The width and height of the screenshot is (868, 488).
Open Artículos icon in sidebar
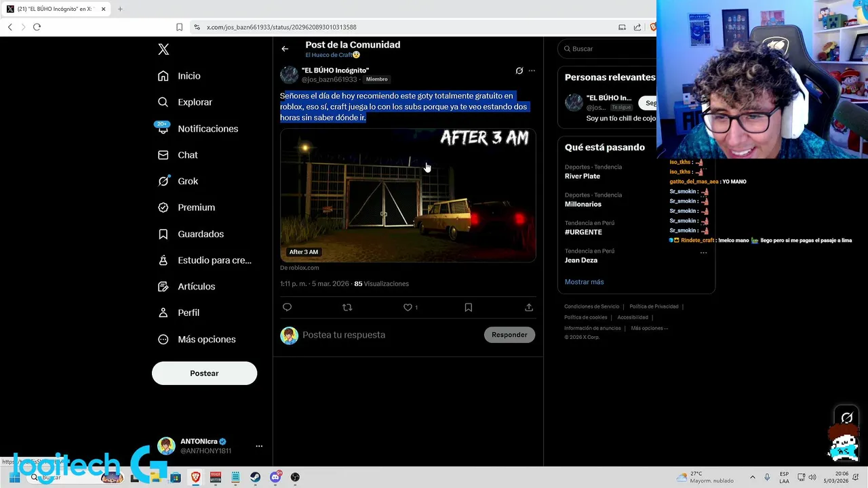click(x=163, y=287)
